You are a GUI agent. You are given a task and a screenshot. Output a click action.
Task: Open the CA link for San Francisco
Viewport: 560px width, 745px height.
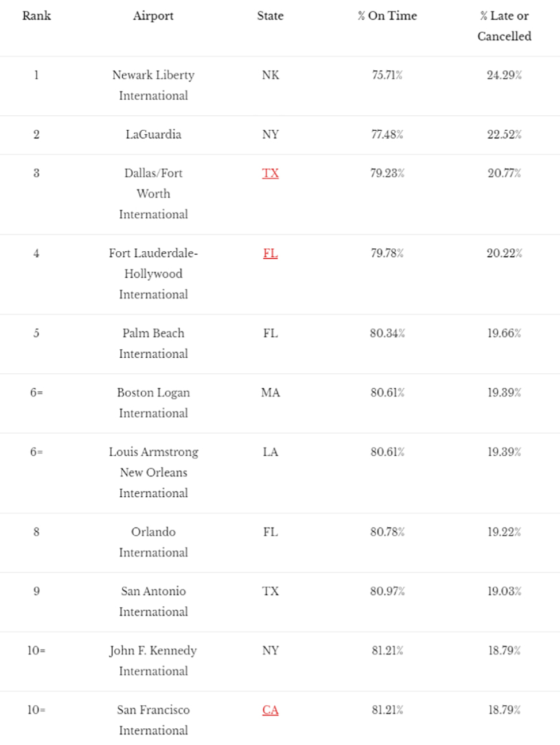[270, 710]
